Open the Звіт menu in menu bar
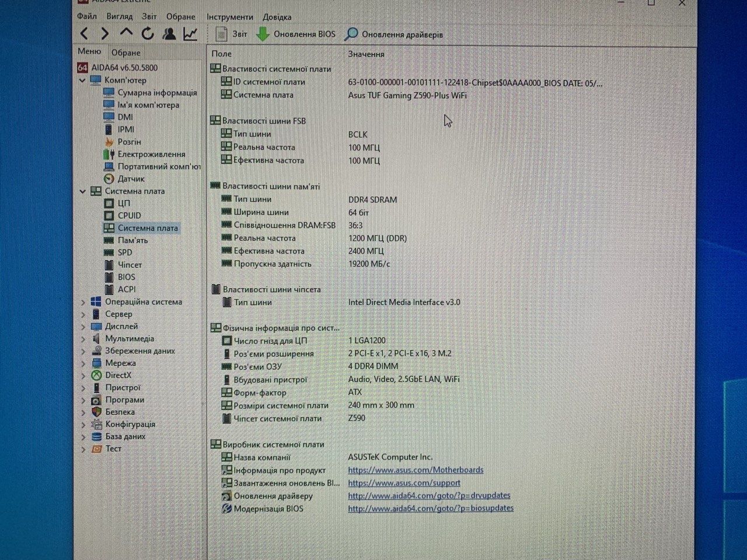 149,16
